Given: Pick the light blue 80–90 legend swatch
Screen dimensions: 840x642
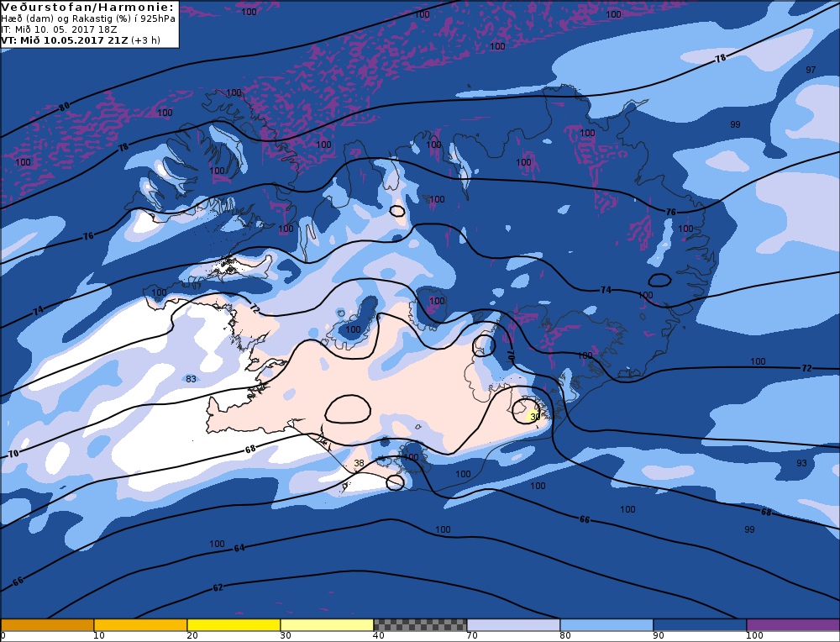Looking at the screenshot, I should [x=606, y=625].
